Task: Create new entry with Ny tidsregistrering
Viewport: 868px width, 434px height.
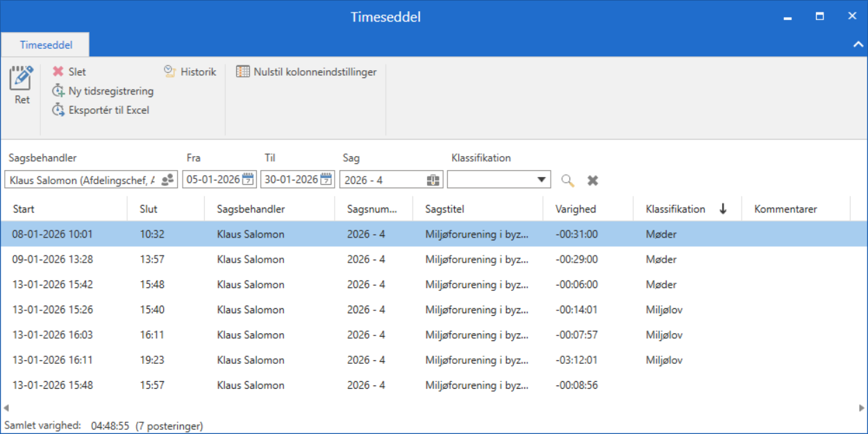Action: (103, 91)
